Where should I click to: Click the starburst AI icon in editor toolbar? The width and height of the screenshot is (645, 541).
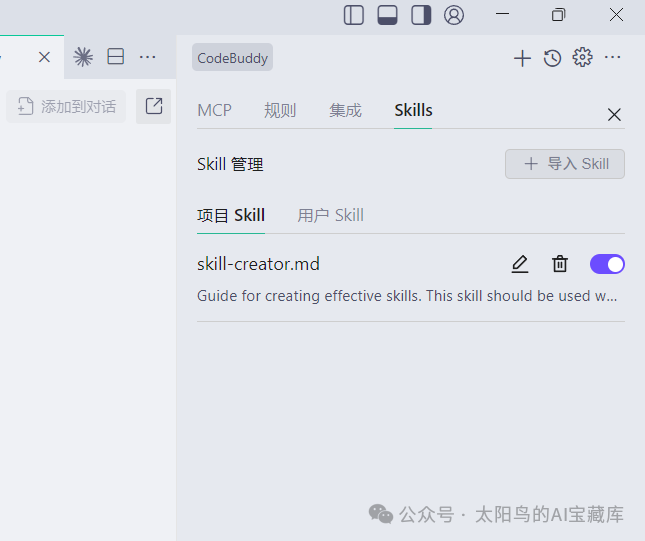(83, 57)
